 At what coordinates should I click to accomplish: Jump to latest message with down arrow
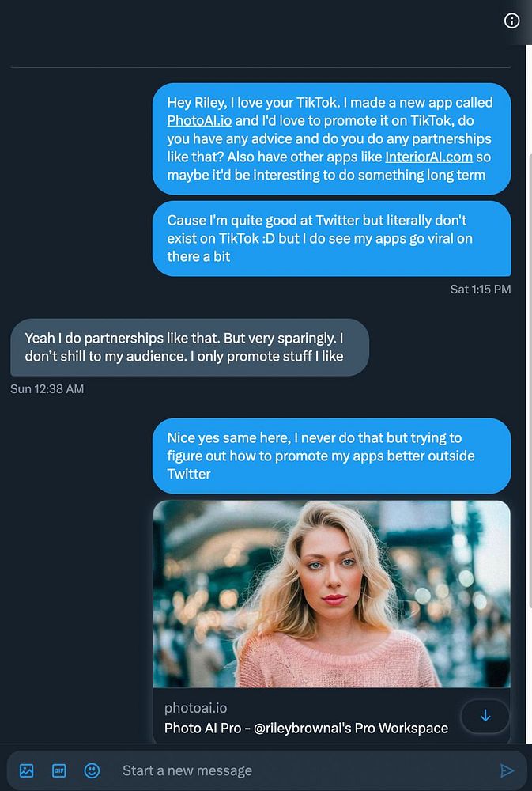click(485, 716)
